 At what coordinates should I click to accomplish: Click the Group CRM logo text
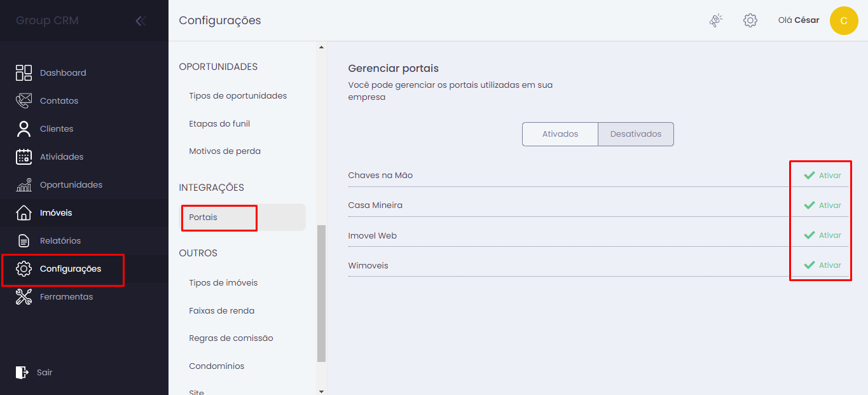pyautogui.click(x=47, y=20)
